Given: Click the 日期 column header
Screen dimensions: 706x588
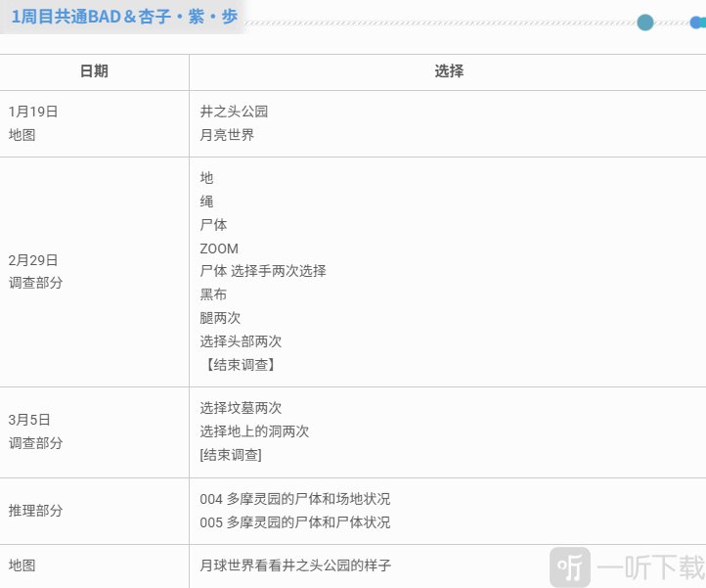Looking at the screenshot, I should pyautogui.click(x=94, y=70).
